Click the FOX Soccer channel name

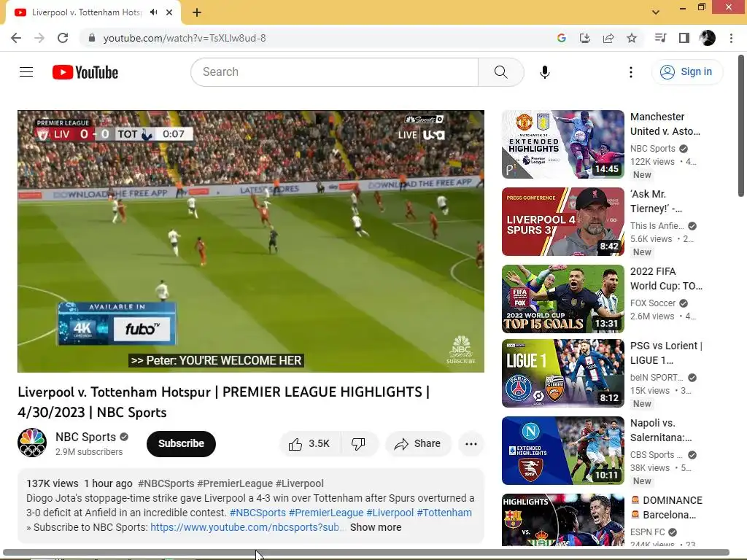(653, 303)
